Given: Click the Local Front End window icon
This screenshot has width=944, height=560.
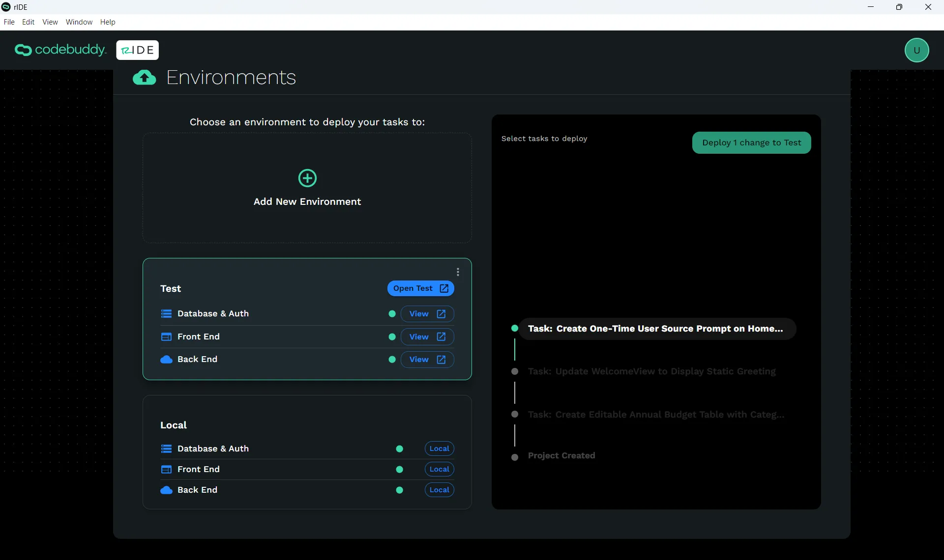Looking at the screenshot, I should coord(166,470).
